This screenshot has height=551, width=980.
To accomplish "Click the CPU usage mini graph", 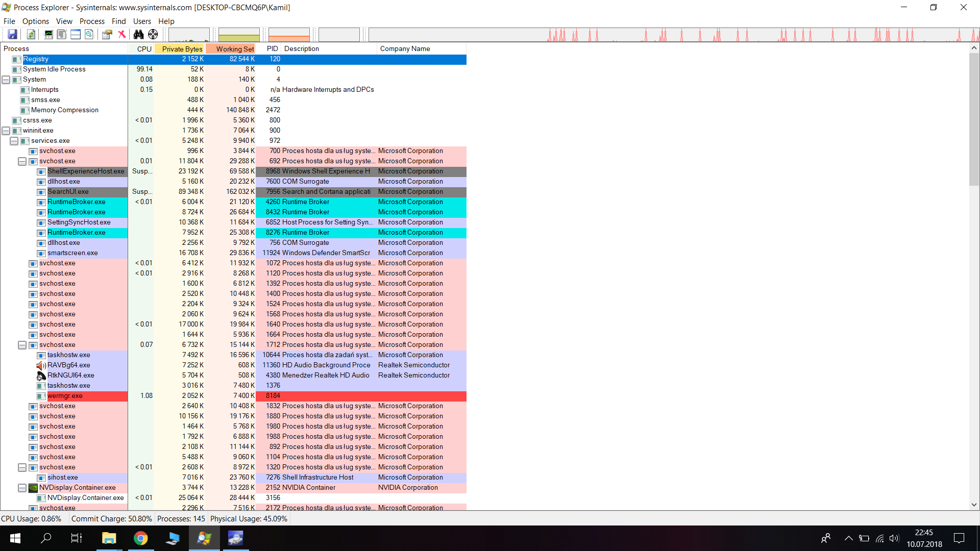I will (189, 35).
